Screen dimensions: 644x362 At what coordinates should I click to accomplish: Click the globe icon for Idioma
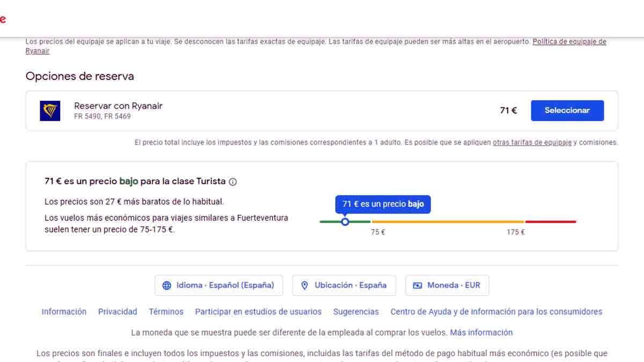click(167, 285)
